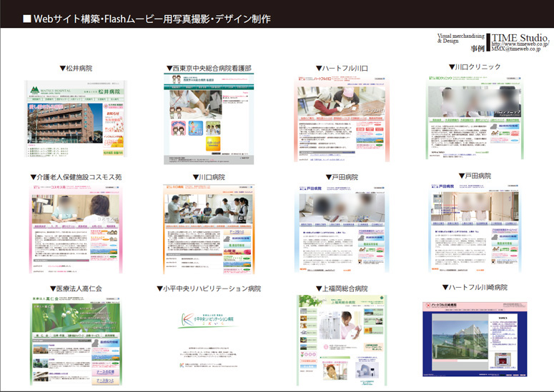Click the ▼ハートフル川崎病院 caption
This screenshot has height=392, width=554.
click(x=475, y=287)
